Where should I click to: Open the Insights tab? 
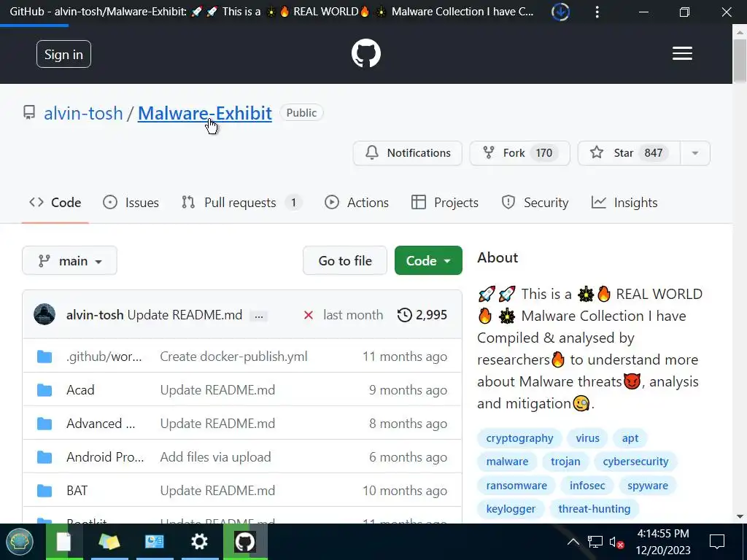coord(624,203)
